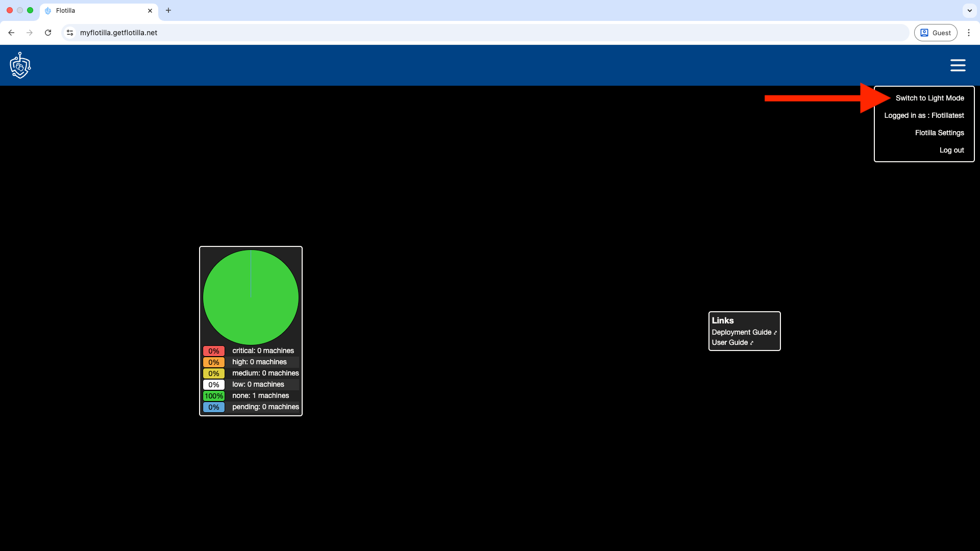The image size is (980, 551).
Task: Choose Log out from the menu
Action: [x=951, y=150]
